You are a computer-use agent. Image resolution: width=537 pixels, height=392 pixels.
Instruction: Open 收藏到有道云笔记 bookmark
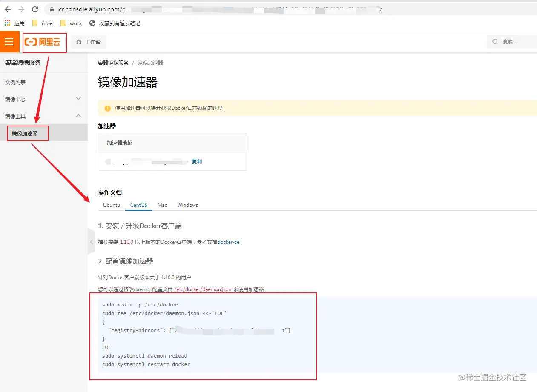tap(115, 23)
